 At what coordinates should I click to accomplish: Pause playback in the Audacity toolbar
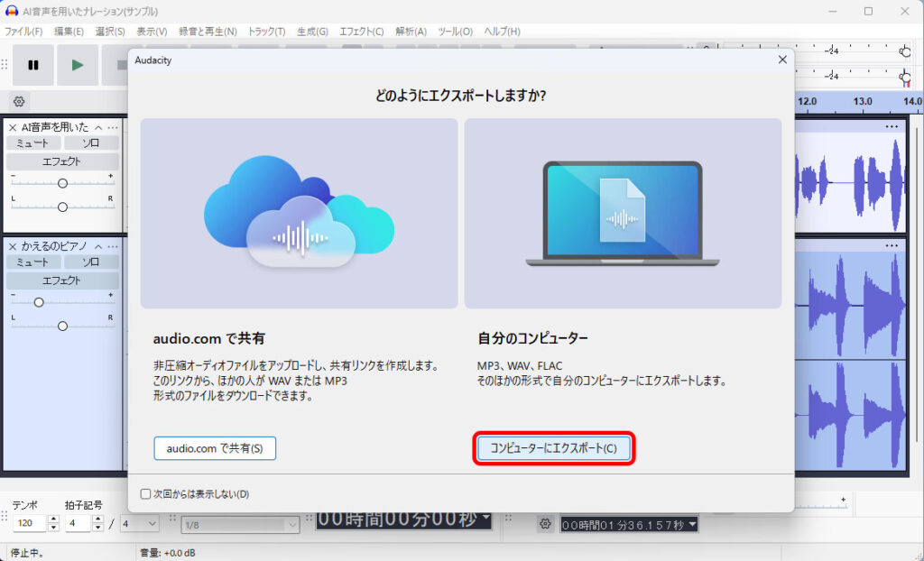(33, 65)
